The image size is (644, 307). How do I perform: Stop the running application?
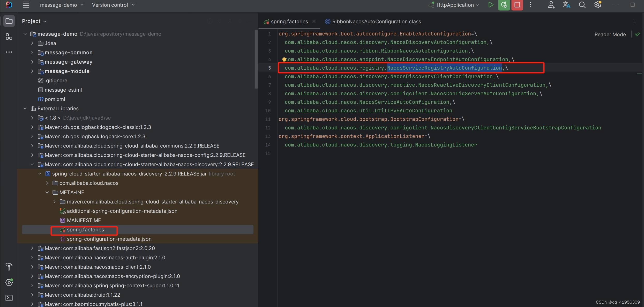(x=517, y=5)
